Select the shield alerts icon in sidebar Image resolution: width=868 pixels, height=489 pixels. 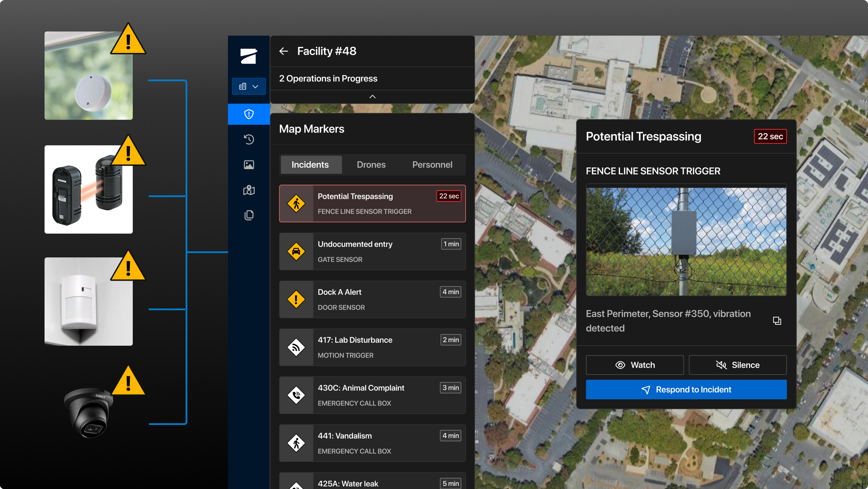tap(249, 114)
